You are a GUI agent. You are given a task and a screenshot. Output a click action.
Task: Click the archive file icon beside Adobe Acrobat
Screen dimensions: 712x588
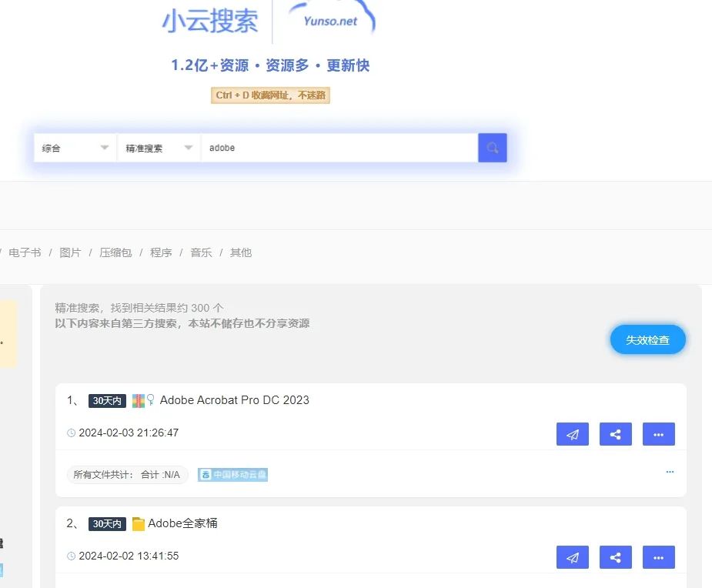click(139, 400)
